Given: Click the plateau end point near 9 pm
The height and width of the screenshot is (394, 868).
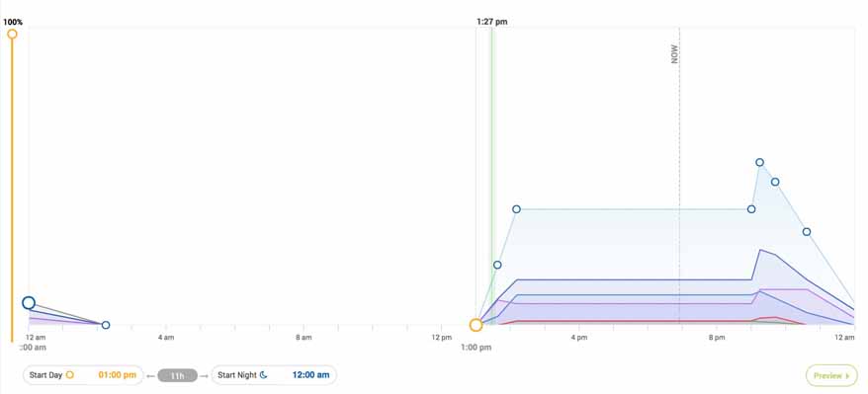Looking at the screenshot, I should [751, 209].
